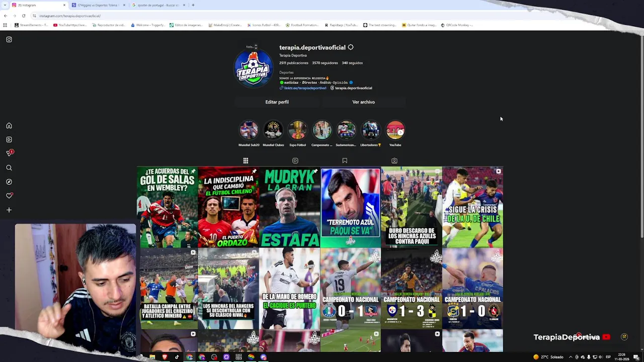Screen dimensions: 644x362
Task: Switch to the O'Higgins vs Deportes Tolima tab
Action: [x=99, y=5]
